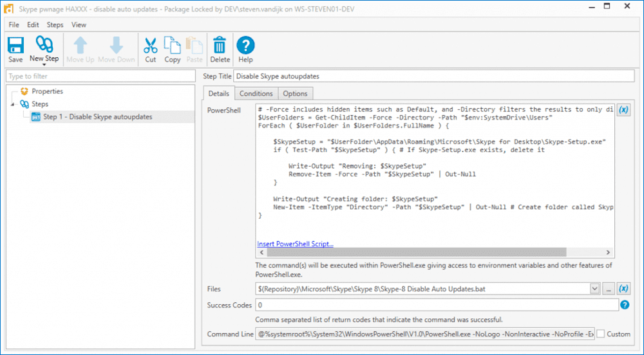Click the PDQ app icon in title bar
This screenshot has width=644, height=355.
point(8,8)
